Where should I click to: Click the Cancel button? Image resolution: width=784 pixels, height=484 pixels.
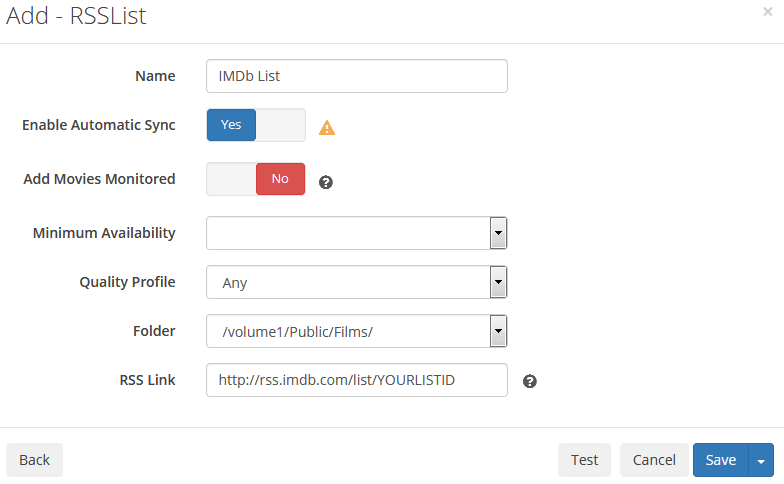tap(654, 460)
